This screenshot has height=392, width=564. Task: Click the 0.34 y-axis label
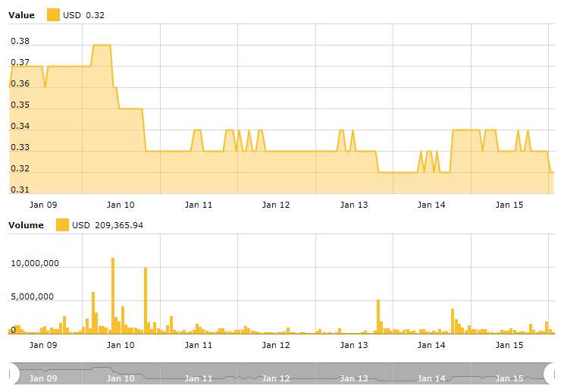click(x=20, y=126)
